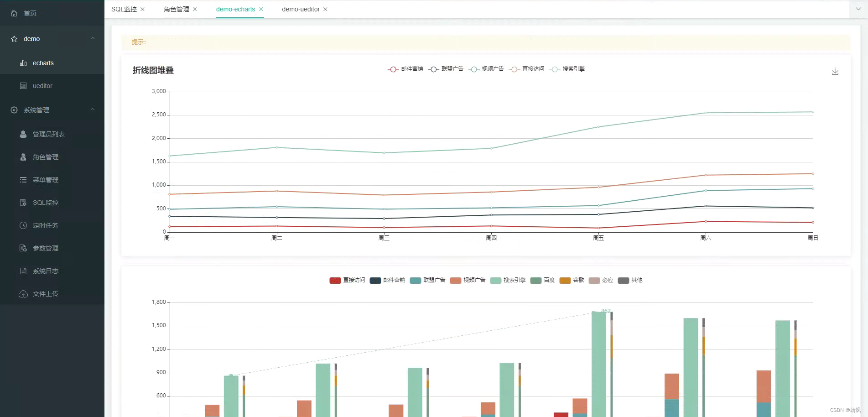This screenshot has height=417, width=868.
Task: Click the 提示 notice banner
Action: [486, 42]
